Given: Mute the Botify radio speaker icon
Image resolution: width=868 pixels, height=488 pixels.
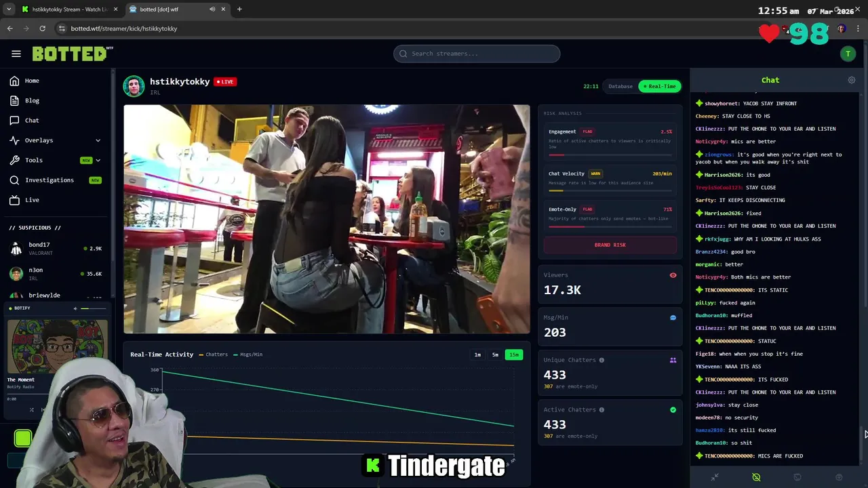Looking at the screenshot, I should [x=75, y=308].
